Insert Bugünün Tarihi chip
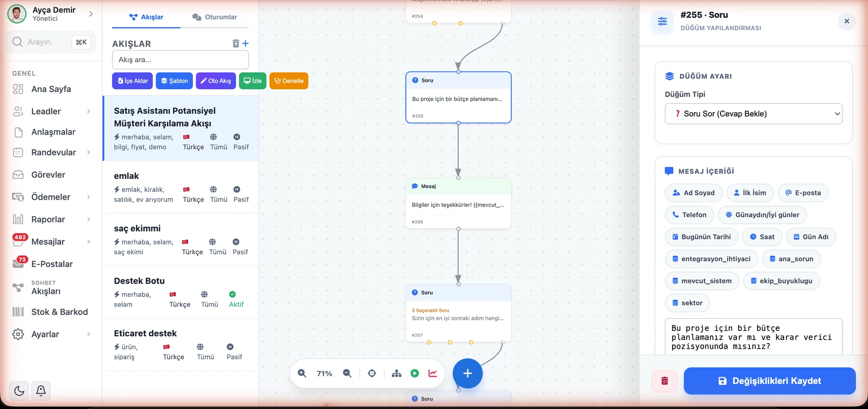The width and height of the screenshot is (868, 409). coord(702,237)
